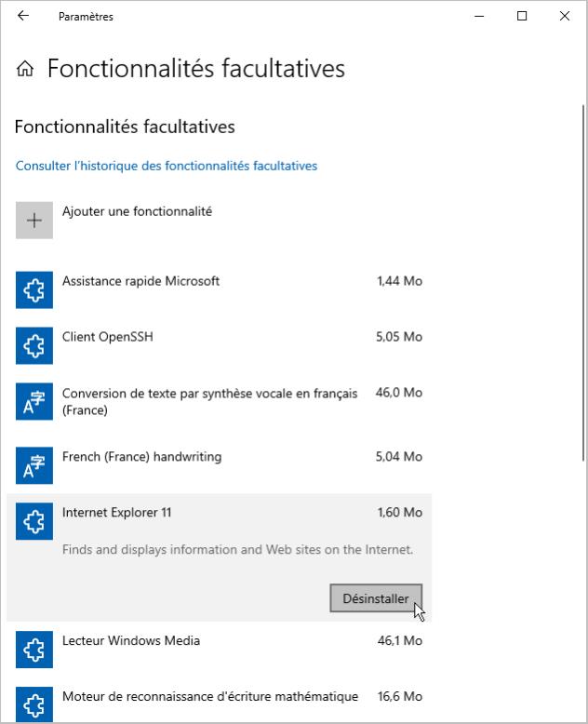Select "Ajouter une fonctionnalité" label
The image size is (588, 724).
(x=137, y=211)
